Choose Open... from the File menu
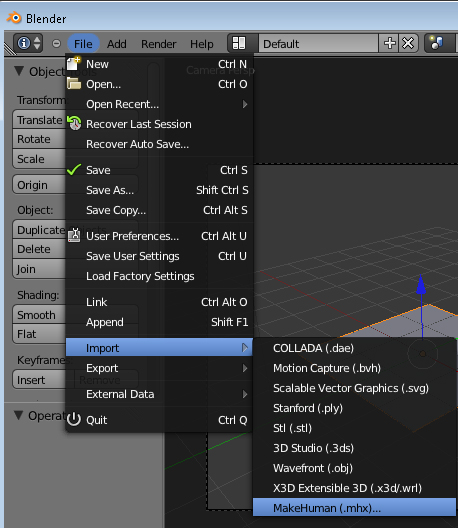Screen dimensions: 458x528 click(x=159, y=84)
